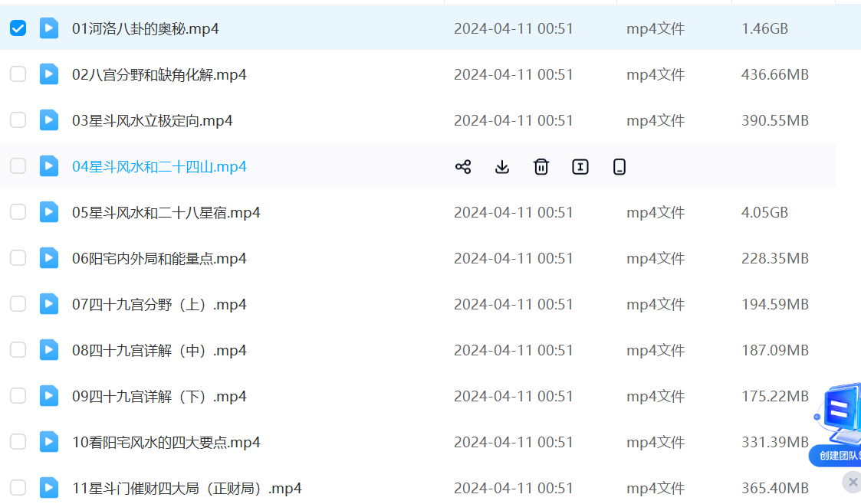Tick the checkbox for 05星斗风水和二十八星宿.mp4

coord(18,212)
